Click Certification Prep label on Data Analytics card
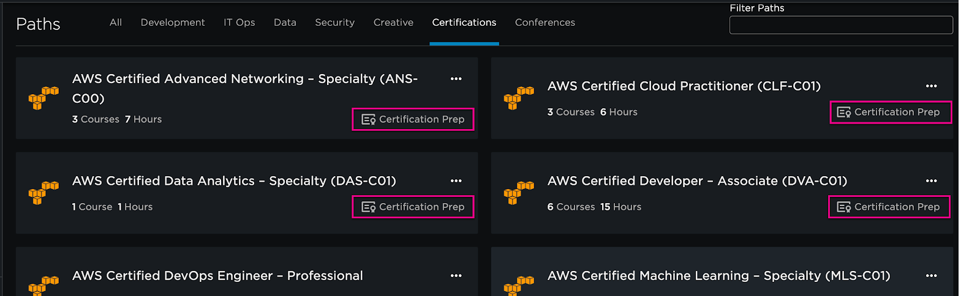This screenshot has width=980, height=296. click(x=421, y=207)
